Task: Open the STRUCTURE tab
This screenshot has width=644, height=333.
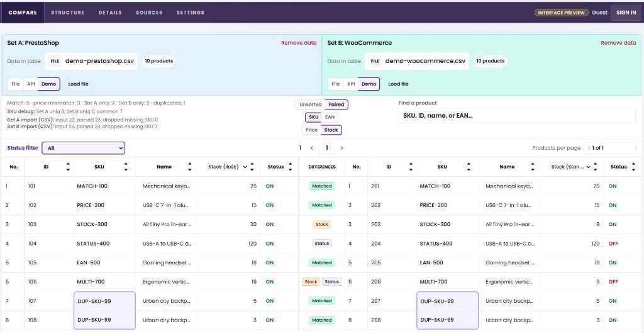Action: pyautogui.click(x=68, y=13)
